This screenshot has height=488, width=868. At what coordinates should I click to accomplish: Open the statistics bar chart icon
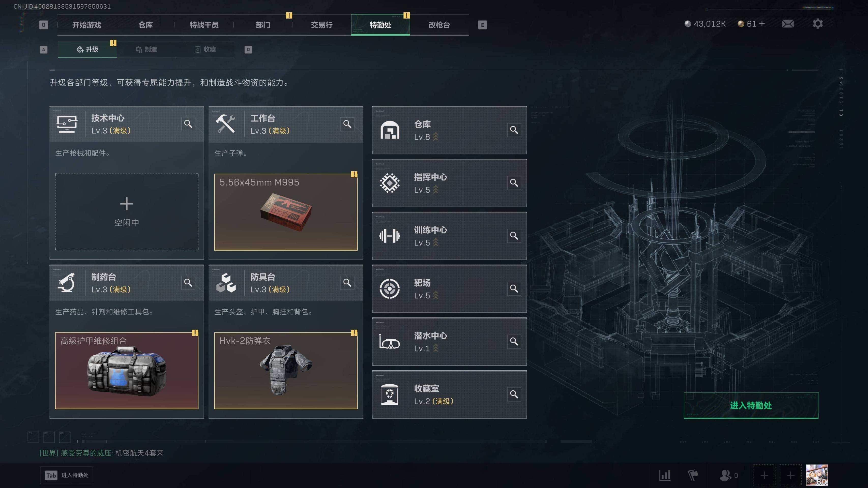[x=665, y=475]
